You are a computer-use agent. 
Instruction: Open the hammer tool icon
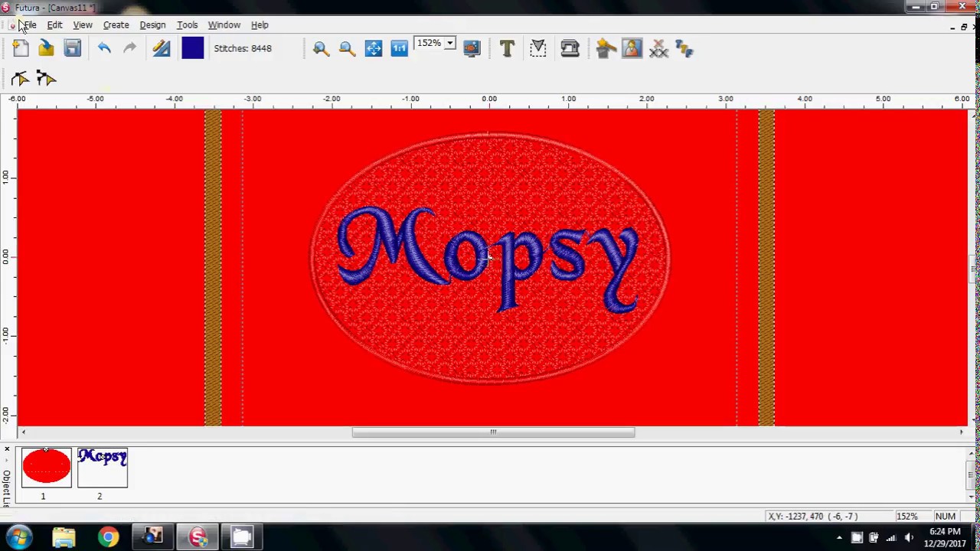[x=606, y=49]
